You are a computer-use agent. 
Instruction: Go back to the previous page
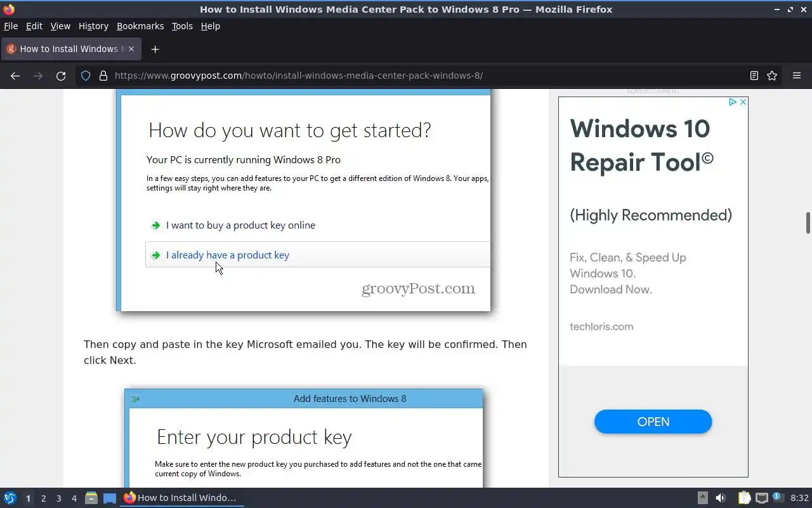pos(15,76)
